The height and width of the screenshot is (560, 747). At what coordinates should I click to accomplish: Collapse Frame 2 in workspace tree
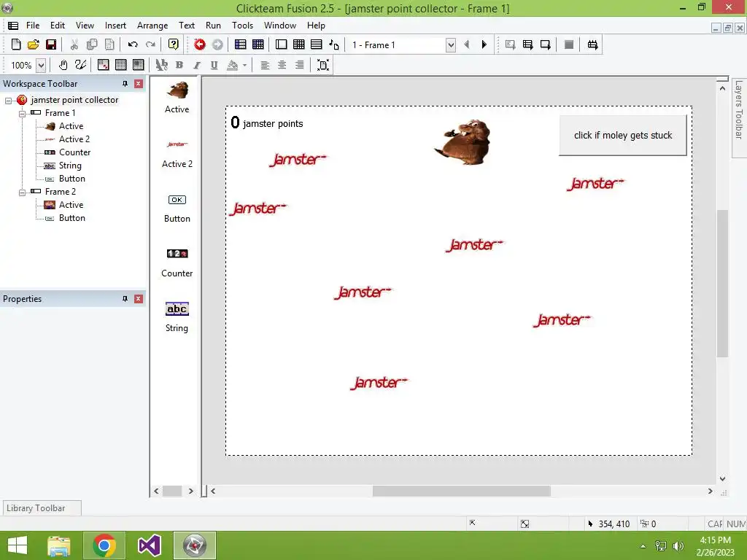(22, 192)
